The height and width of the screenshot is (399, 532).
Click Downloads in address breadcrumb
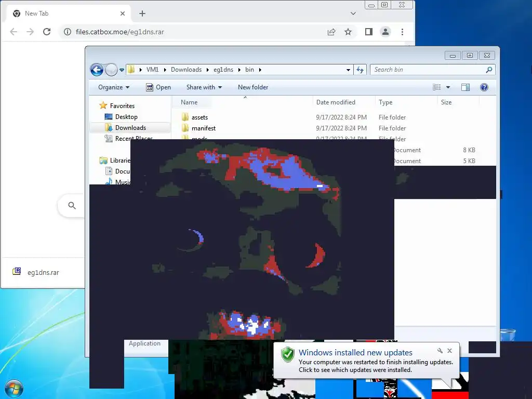click(187, 70)
